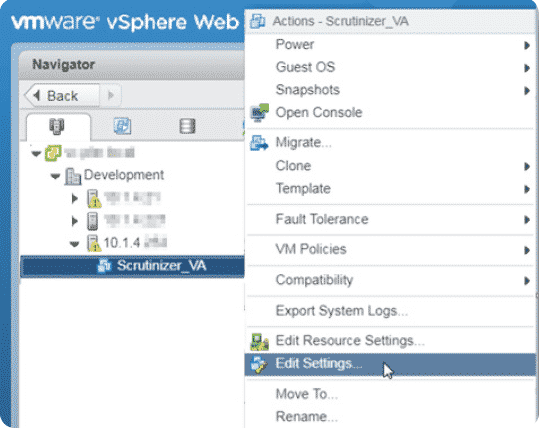Image resolution: width=539 pixels, height=429 pixels.
Task: Open the Guest OS submenu
Action: coord(390,67)
